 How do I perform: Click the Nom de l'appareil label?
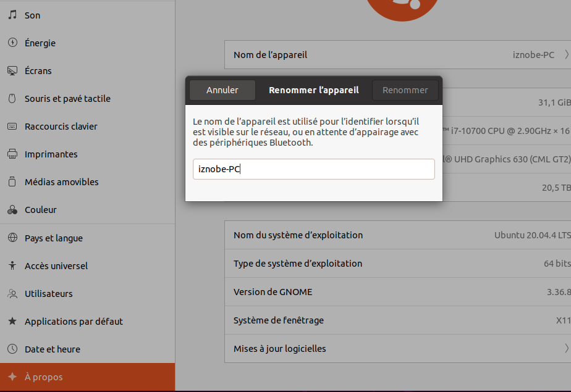click(x=270, y=55)
